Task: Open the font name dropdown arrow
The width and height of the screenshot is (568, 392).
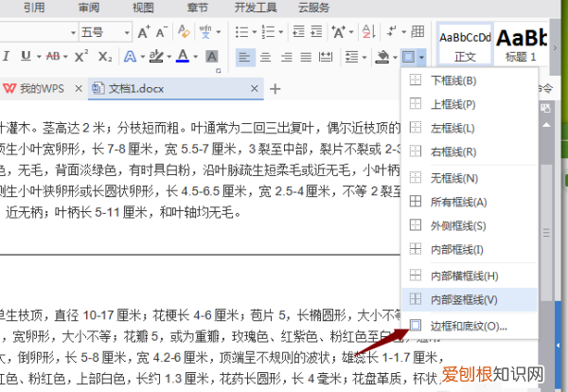Action: pos(73,32)
